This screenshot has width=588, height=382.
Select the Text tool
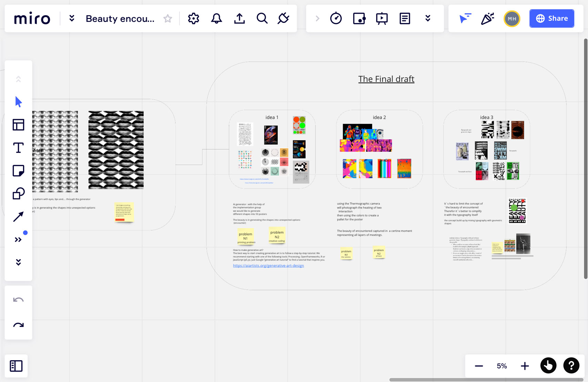point(18,148)
